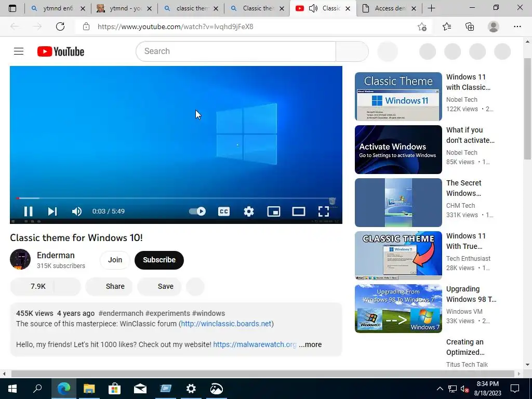The image size is (532, 399).
Task: Open the Enderman channel name link
Action: [x=56, y=255]
